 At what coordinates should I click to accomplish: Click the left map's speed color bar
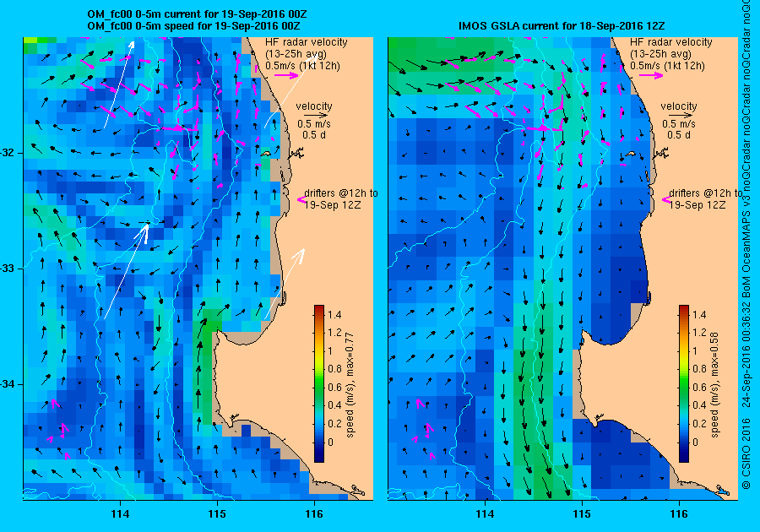point(319,383)
